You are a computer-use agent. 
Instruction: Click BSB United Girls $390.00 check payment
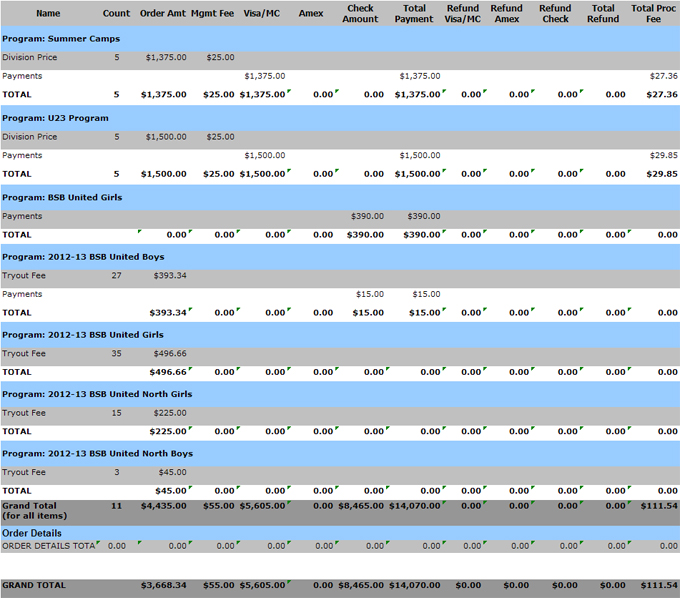(x=367, y=216)
